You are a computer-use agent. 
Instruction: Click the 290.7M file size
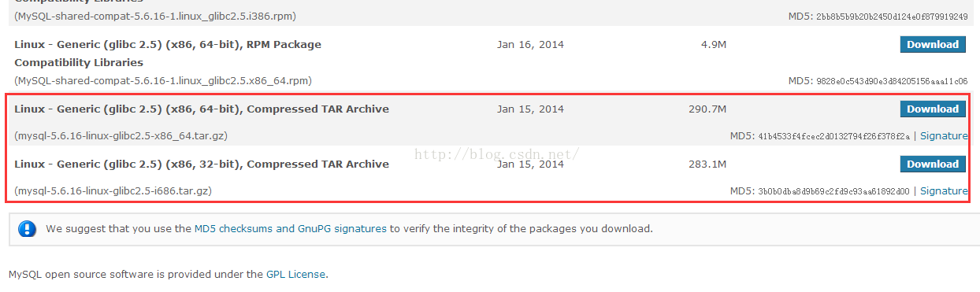707,109
